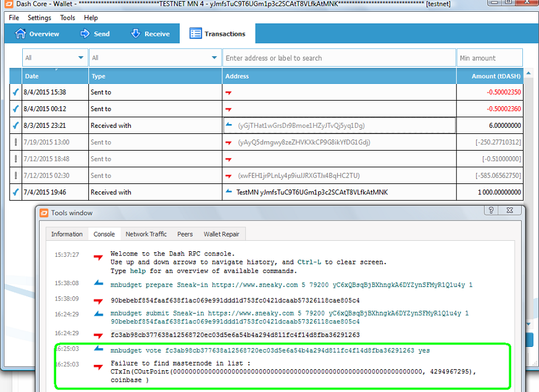Open the Overview page from the toolbar

coord(37,34)
